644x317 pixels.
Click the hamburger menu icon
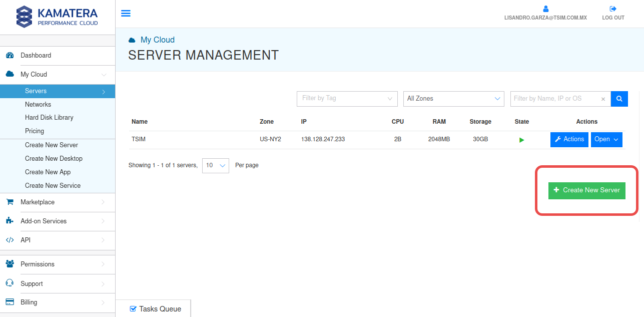coord(126,14)
